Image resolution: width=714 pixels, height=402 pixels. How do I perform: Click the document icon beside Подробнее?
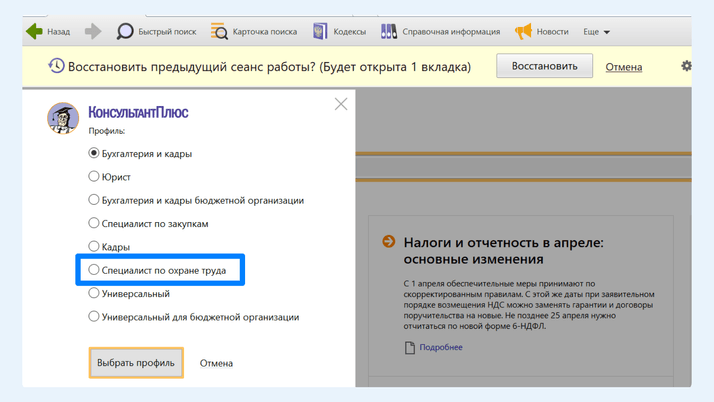pos(410,347)
